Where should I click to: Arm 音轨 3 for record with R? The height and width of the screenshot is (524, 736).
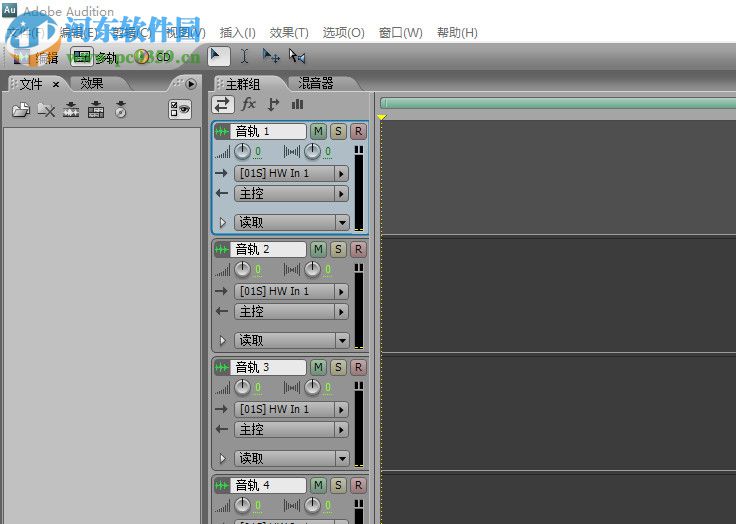(x=359, y=368)
